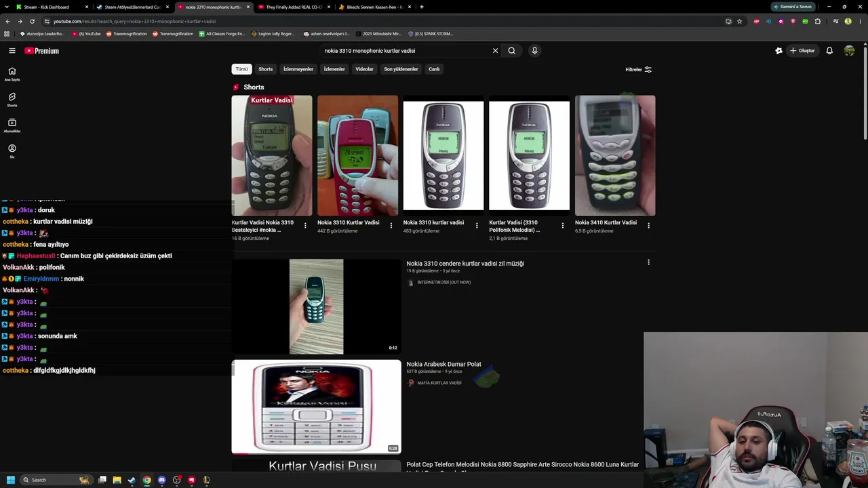Open options for Kurtlar Vadisi Nokia 3310 Besteleyici short
Image resolution: width=868 pixels, height=488 pixels.
click(305, 226)
